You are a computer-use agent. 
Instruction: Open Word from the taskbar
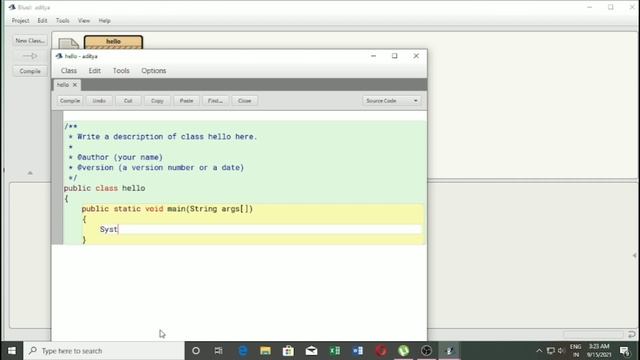[x=358, y=351]
